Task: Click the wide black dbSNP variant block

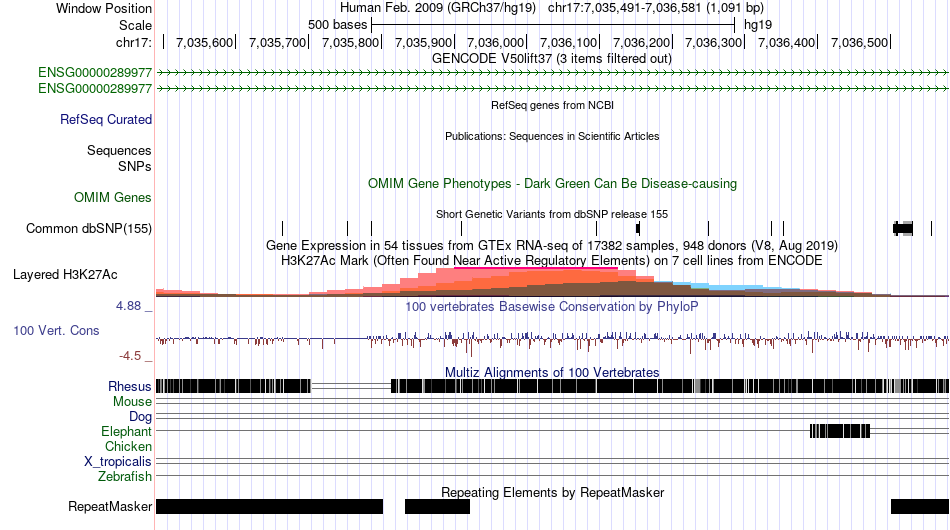Action: 903,228
